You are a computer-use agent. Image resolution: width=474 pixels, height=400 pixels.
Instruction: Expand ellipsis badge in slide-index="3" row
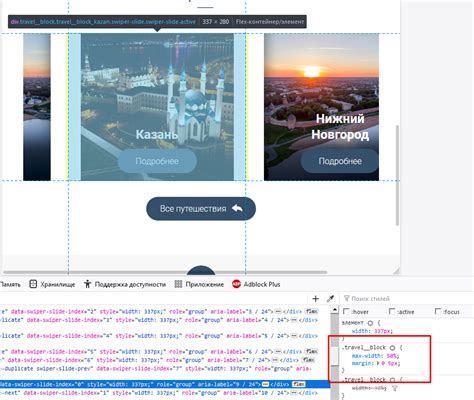[293, 320]
